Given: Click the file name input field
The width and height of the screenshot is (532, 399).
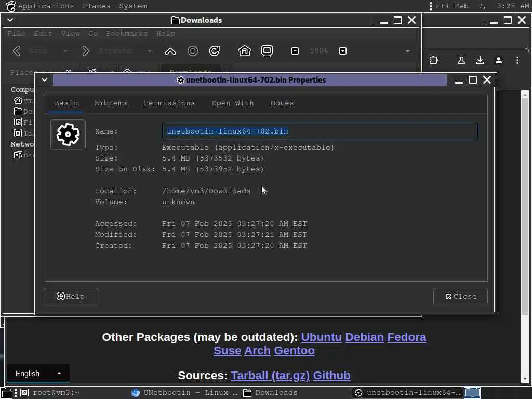Looking at the screenshot, I should point(320,131).
